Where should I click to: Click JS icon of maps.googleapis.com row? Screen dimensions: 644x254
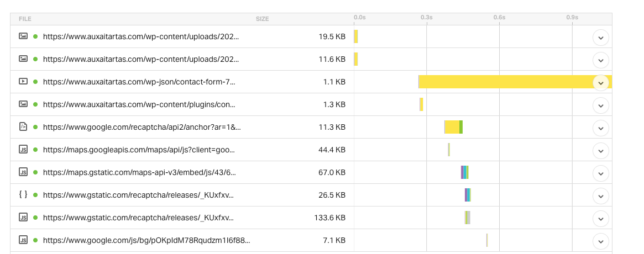pyautogui.click(x=23, y=150)
